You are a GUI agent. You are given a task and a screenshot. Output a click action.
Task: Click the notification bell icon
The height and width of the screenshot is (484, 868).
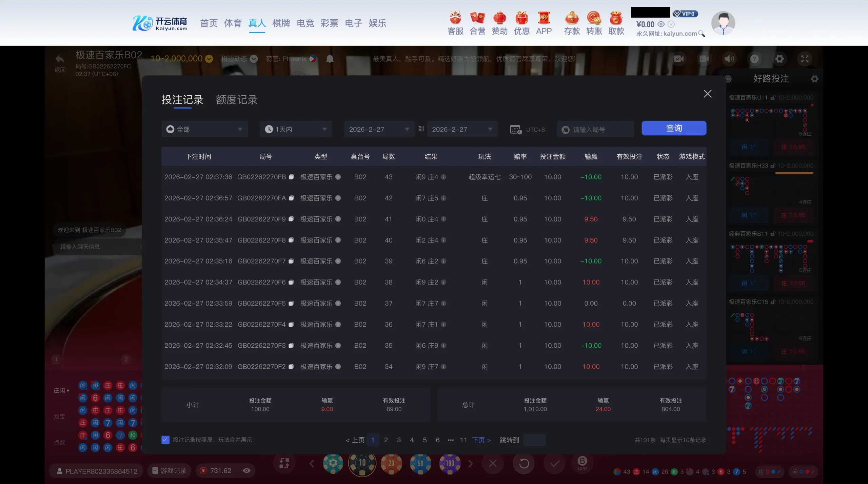[x=330, y=59]
